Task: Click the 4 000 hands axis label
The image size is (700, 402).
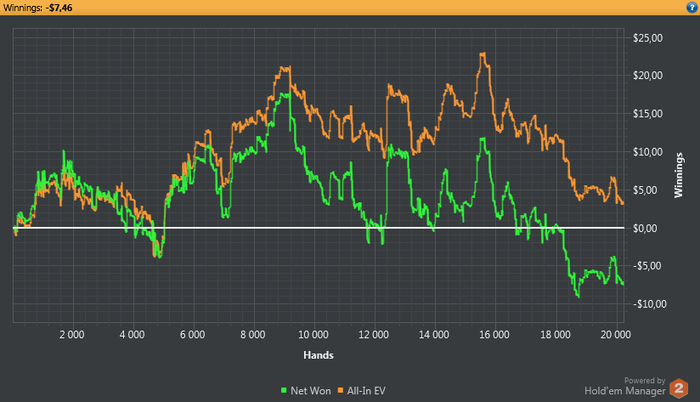Action: [132, 335]
